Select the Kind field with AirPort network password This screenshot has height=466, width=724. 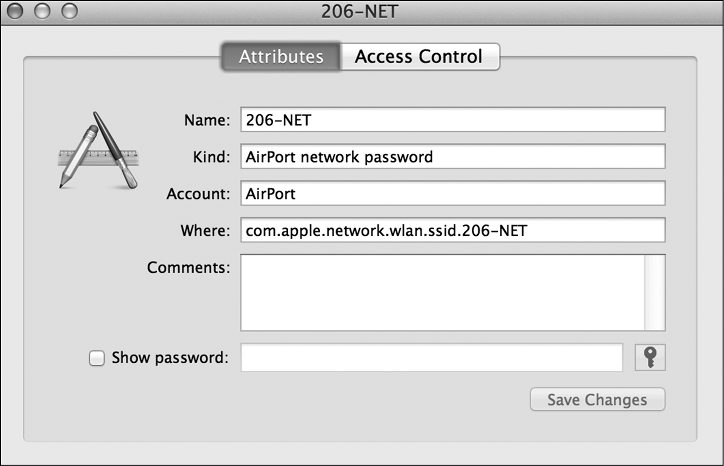tap(452, 157)
